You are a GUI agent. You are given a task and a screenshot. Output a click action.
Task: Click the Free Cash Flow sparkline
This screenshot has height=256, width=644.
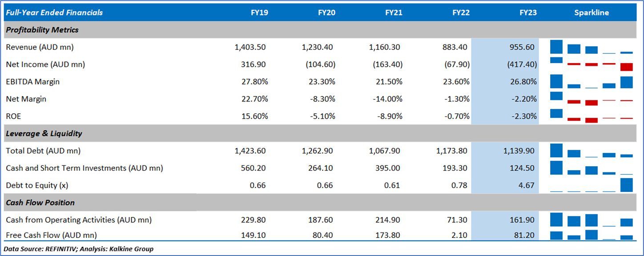pos(591,235)
